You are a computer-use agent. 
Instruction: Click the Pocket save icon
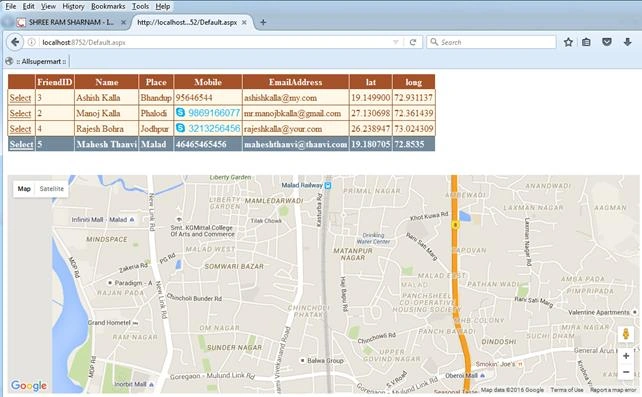pos(607,42)
